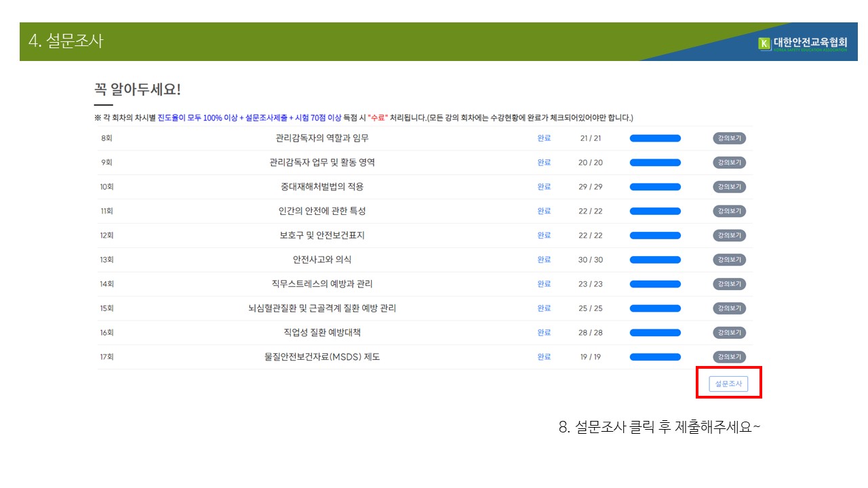Click 강의보기 for 중대재해처벌법의 적용

coord(729,187)
